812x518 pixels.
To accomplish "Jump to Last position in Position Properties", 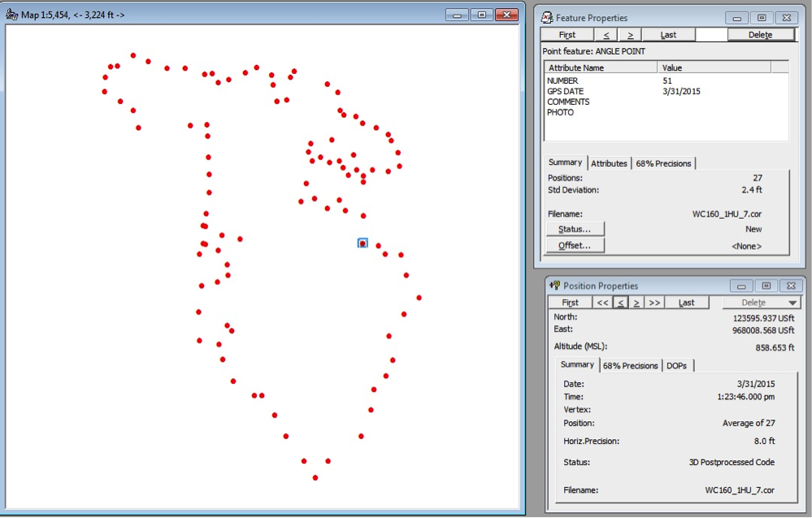I will pyautogui.click(x=687, y=303).
